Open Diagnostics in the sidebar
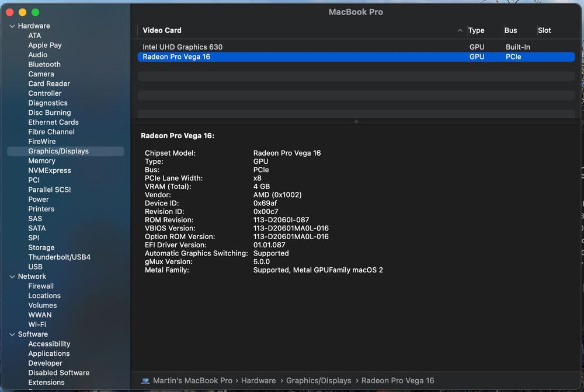The height and width of the screenshot is (392, 584). 48,103
